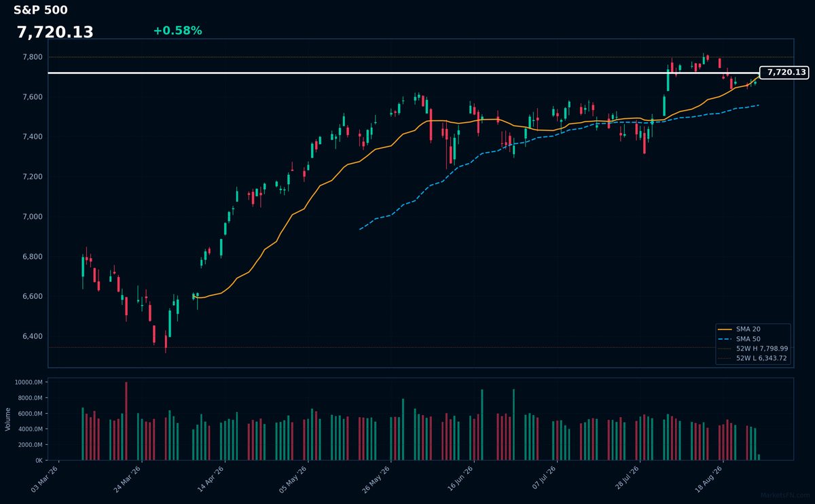Screen dimensions: 815x504
Task: Click the S&P 500 chart title
Action: [x=40, y=10]
